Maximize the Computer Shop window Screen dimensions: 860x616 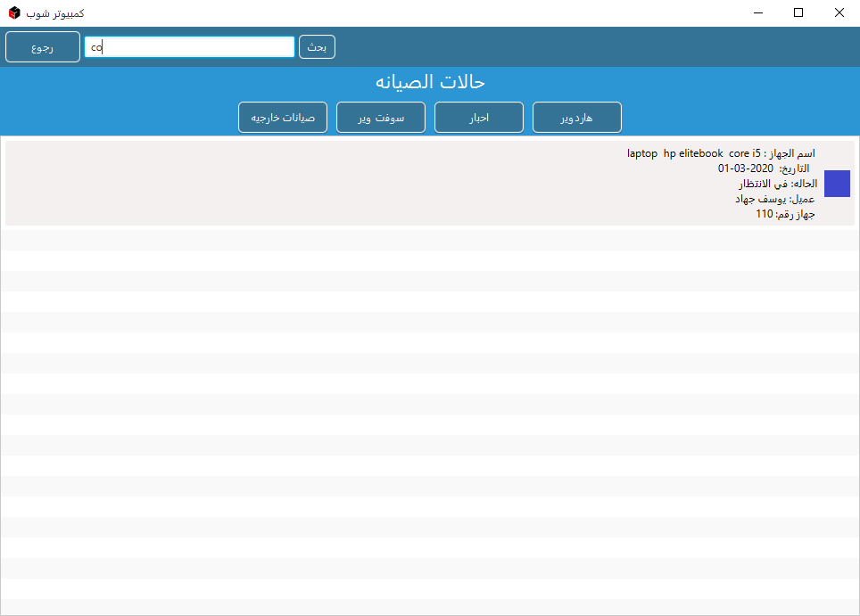(x=798, y=13)
